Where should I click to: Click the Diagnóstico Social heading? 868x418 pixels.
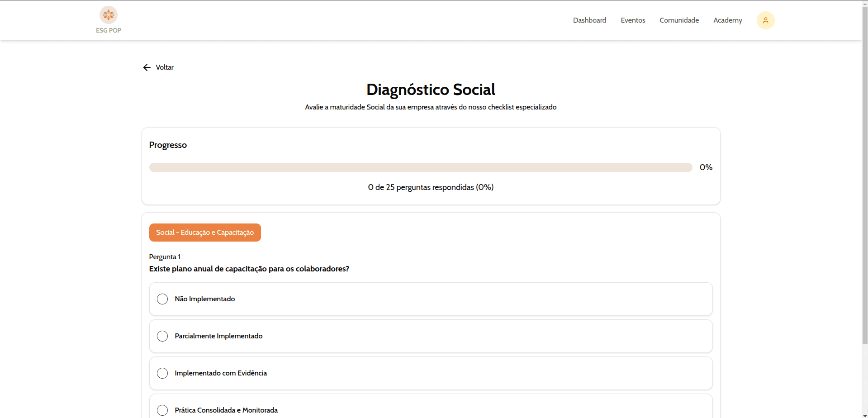[431, 90]
